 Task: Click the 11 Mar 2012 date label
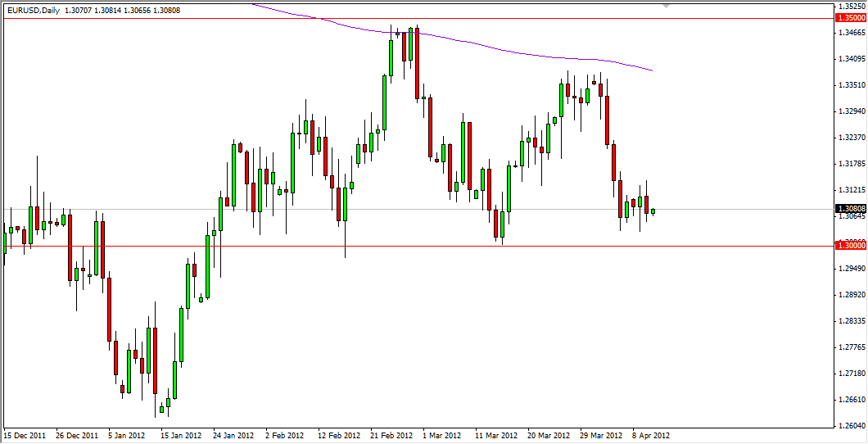(497, 436)
